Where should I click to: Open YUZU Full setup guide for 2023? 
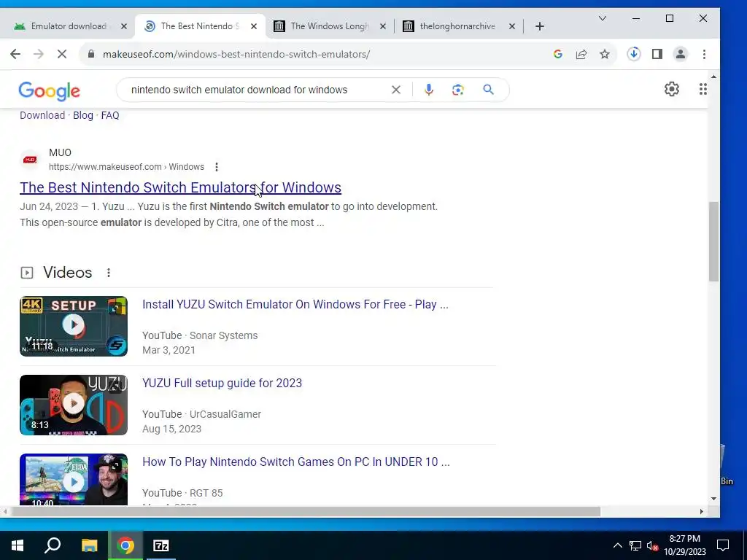222,384
